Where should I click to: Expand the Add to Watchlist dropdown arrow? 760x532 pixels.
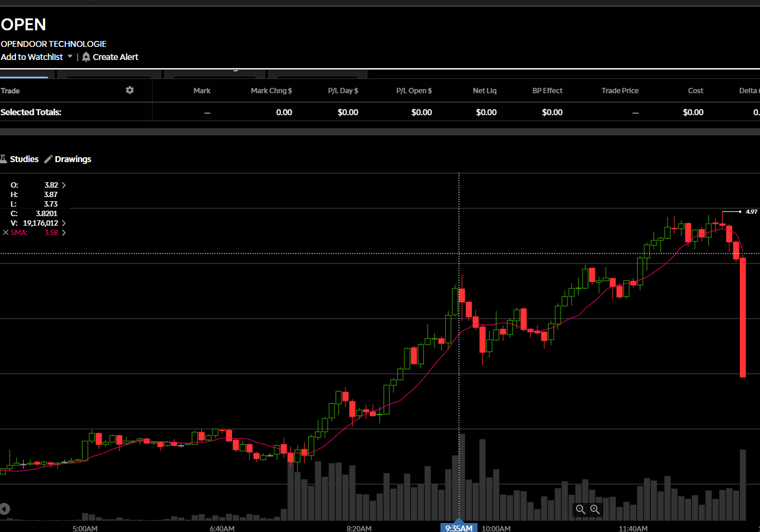click(70, 57)
